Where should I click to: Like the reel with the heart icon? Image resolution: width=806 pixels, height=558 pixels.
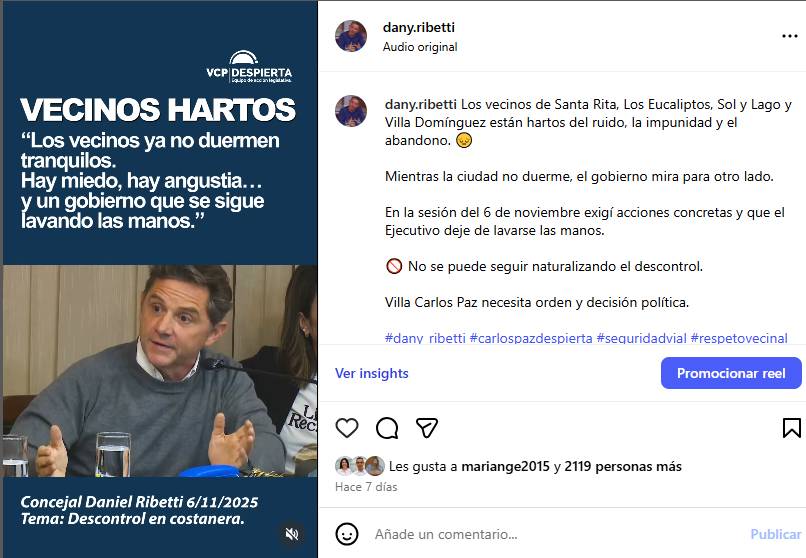point(347,427)
